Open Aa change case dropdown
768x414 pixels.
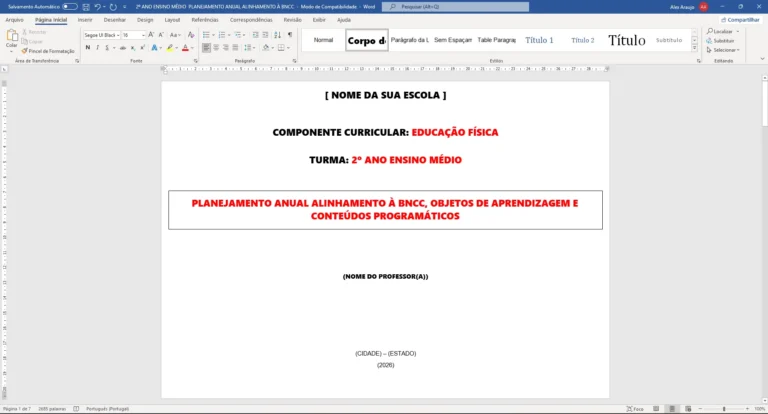[x=175, y=35]
